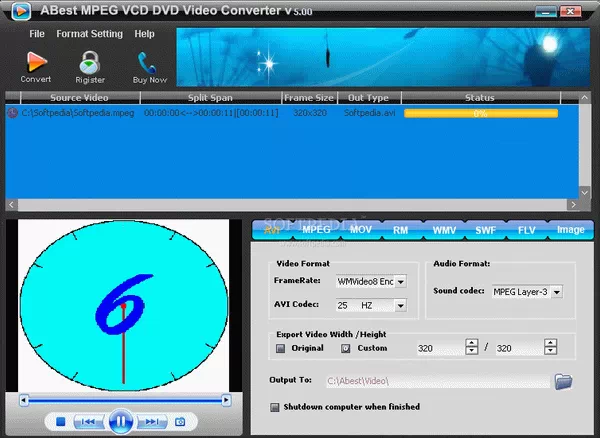The height and width of the screenshot is (438, 600).
Task: Browse output folder with the folder icon
Action: coord(563,380)
